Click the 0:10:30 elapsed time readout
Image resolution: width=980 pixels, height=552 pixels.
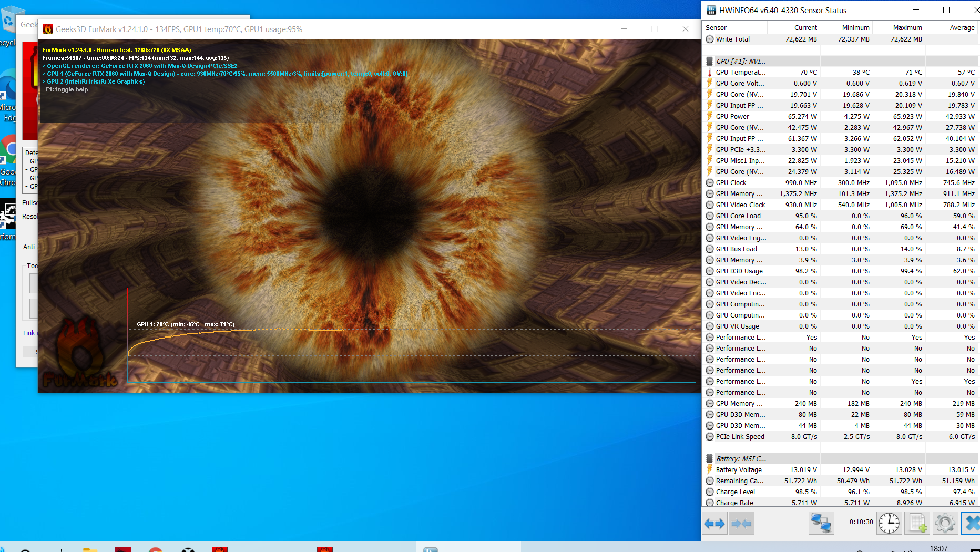(861, 522)
